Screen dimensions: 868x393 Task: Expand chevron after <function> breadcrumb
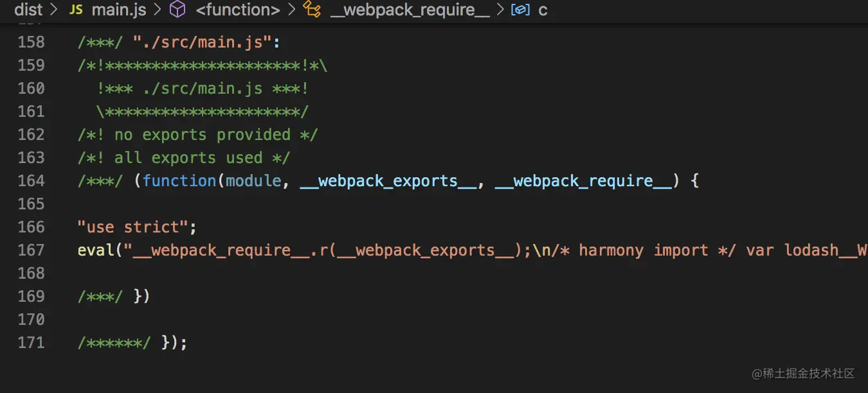point(293,10)
